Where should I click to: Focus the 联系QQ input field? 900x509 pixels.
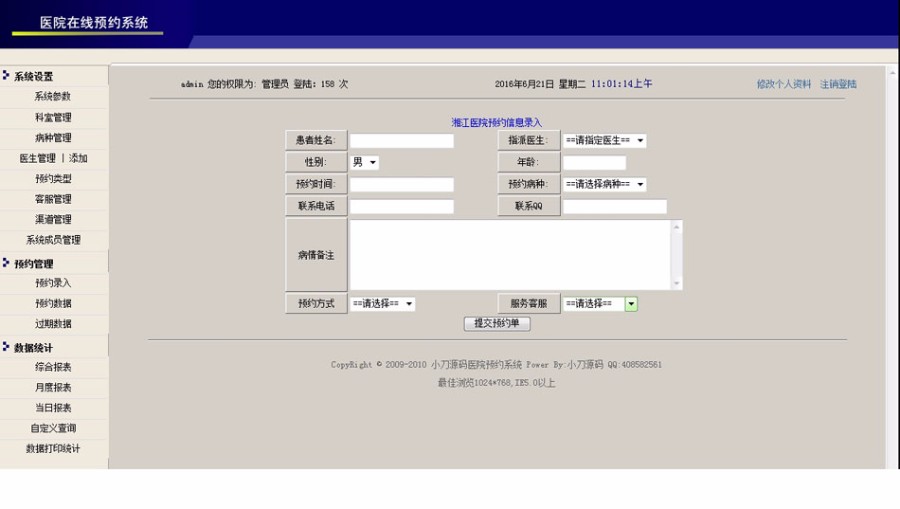coord(615,206)
